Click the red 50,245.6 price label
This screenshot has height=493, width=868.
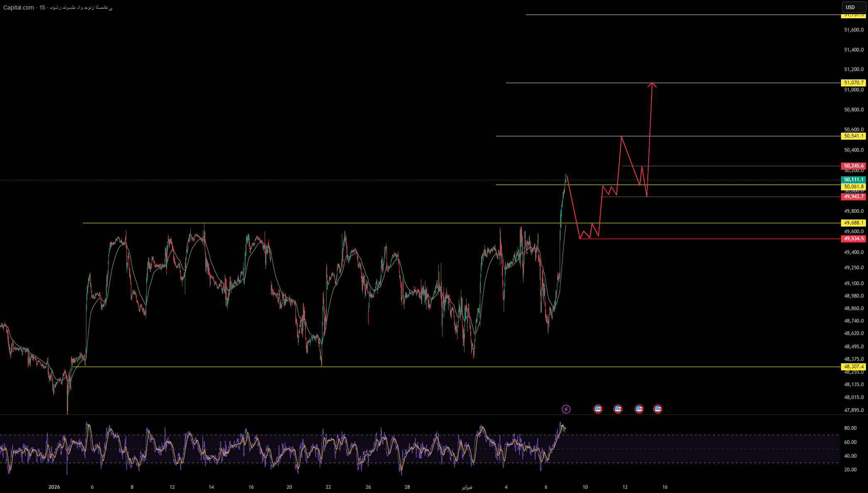[x=853, y=166]
